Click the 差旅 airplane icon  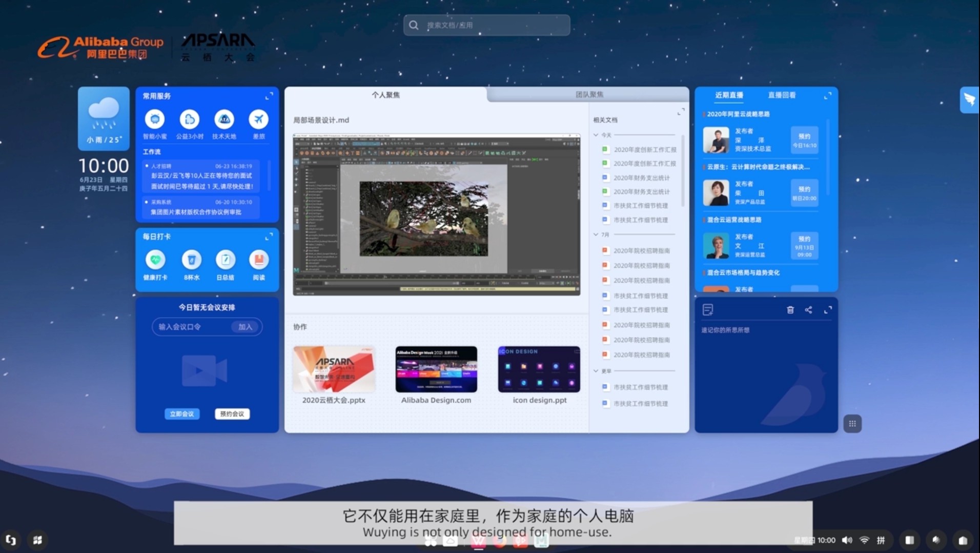point(258,120)
